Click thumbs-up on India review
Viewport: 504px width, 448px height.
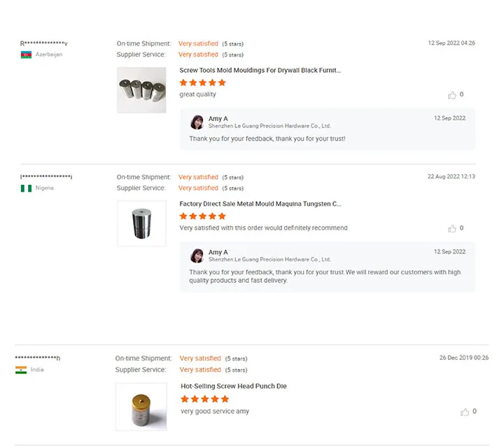coord(465,412)
